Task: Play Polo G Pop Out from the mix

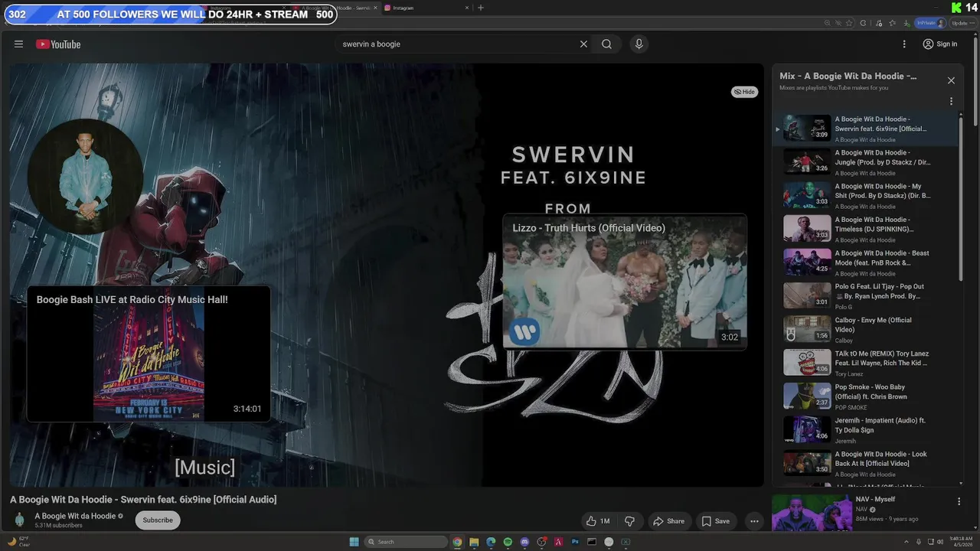Action: (865, 296)
